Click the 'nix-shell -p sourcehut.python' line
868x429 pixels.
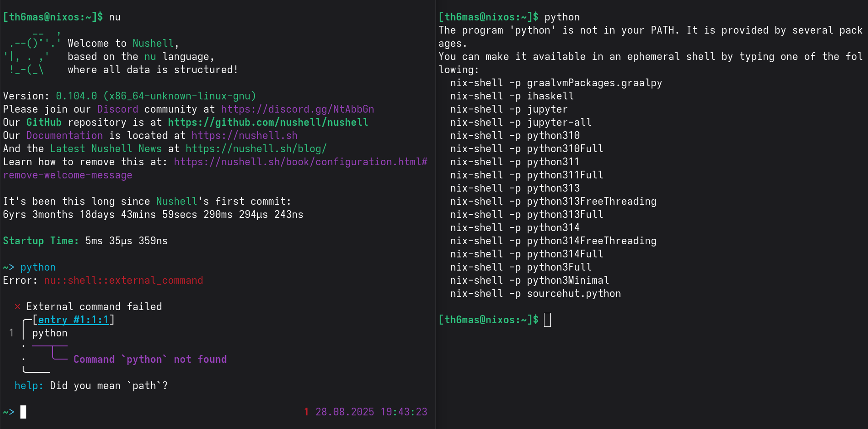pos(535,294)
